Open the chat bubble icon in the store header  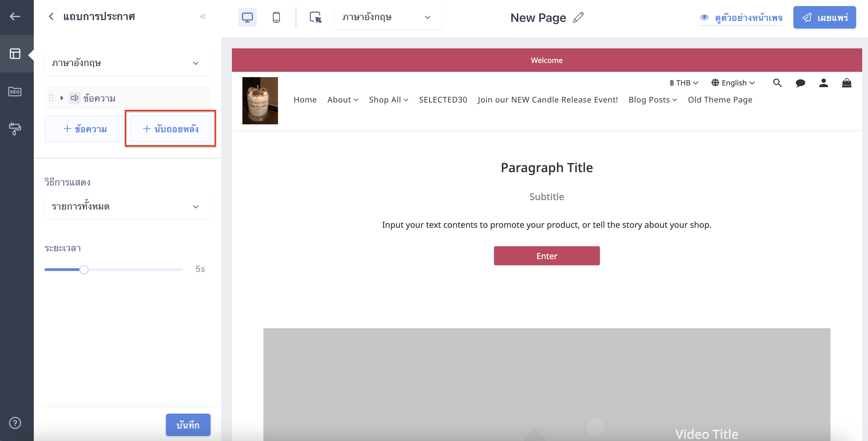pyautogui.click(x=800, y=83)
